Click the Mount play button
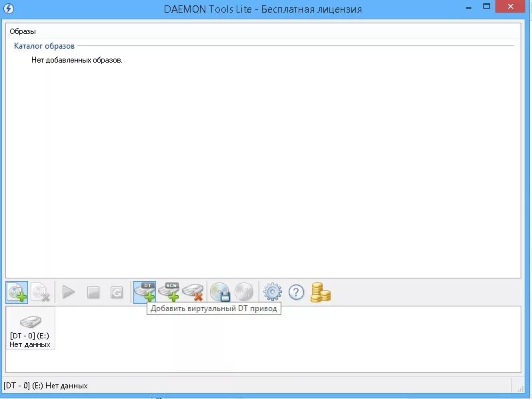 coord(69,292)
